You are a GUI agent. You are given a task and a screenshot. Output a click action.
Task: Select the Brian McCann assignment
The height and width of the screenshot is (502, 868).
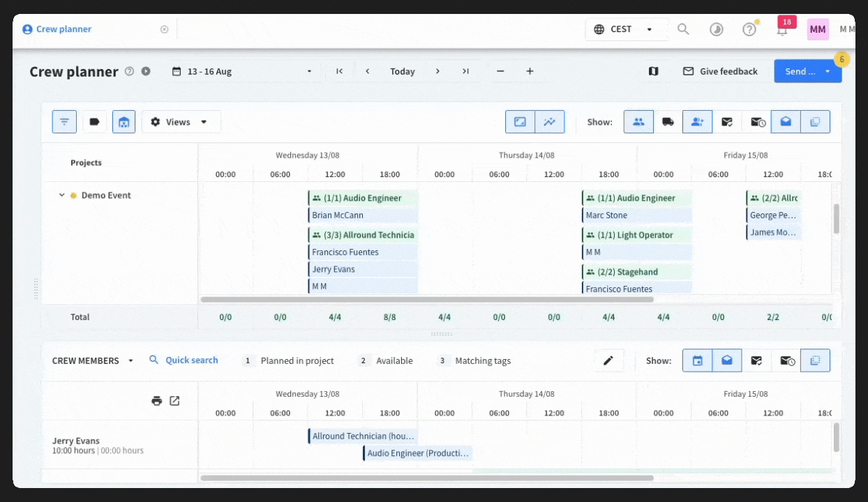pos(363,215)
